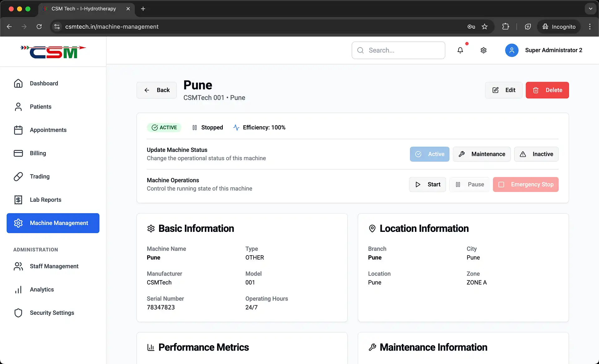Viewport: 599px width, 364px height.
Task: Click the address bar URL
Action: click(112, 26)
